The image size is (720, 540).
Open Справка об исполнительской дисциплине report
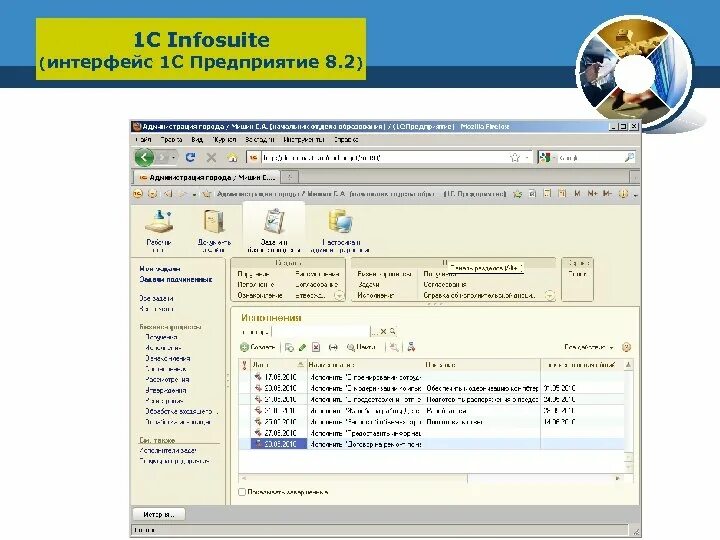coord(479,295)
